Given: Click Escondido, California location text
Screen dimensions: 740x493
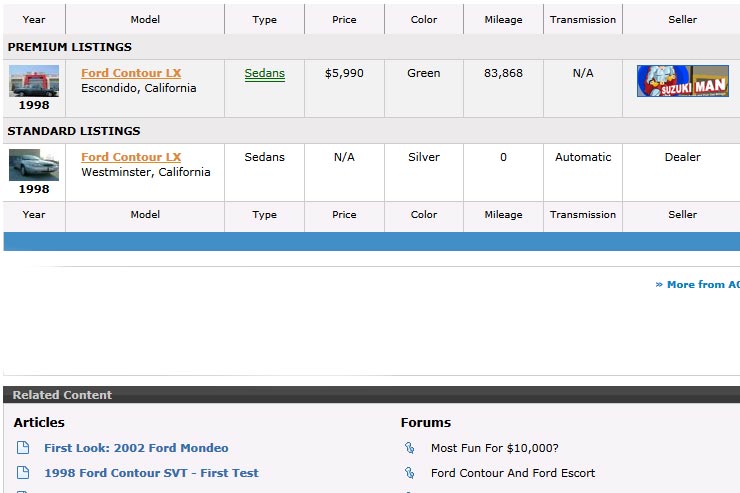Looking at the screenshot, I should 138,88.
